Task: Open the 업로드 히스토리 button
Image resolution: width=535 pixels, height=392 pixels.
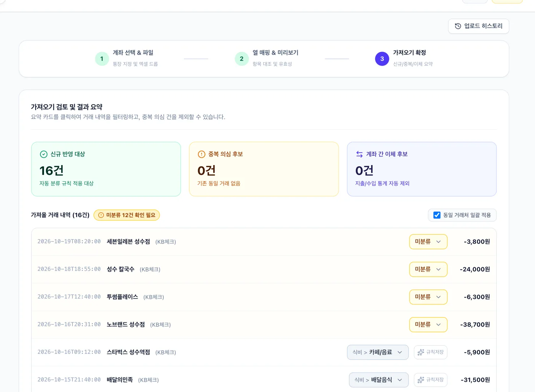Action: pyautogui.click(x=478, y=26)
